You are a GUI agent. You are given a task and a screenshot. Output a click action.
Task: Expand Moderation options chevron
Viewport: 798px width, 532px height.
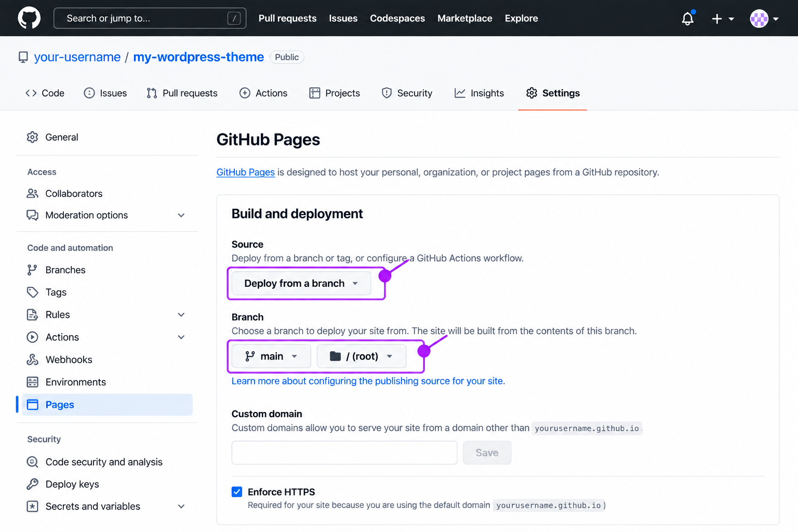pos(181,215)
